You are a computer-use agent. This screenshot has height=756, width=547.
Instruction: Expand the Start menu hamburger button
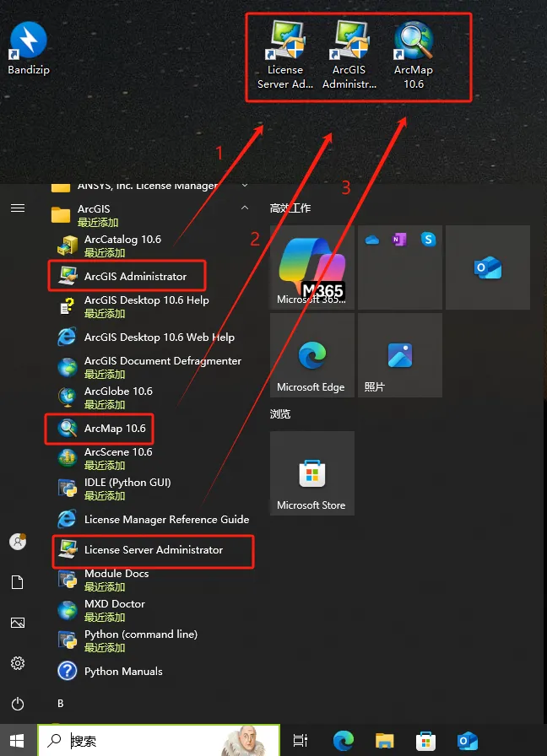(18, 208)
